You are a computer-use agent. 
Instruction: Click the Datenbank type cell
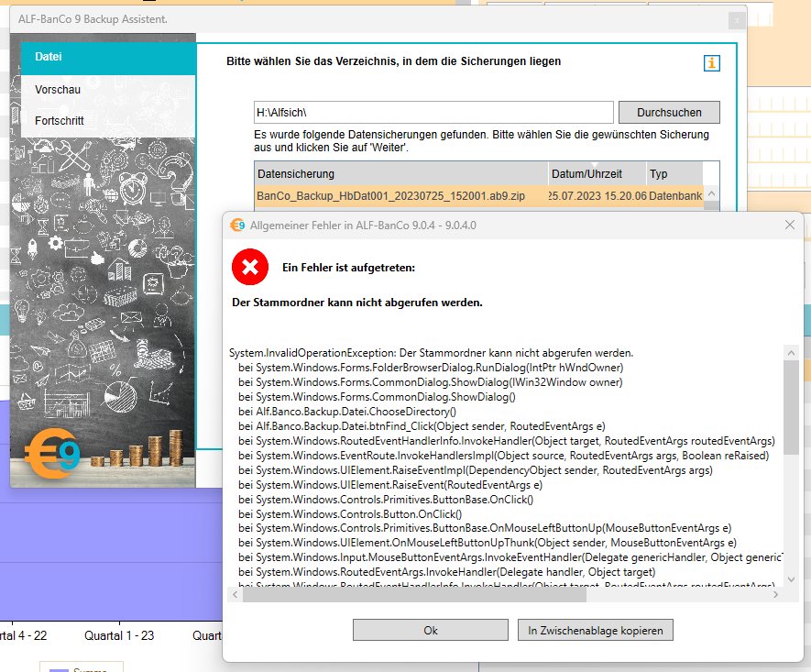click(x=675, y=196)
